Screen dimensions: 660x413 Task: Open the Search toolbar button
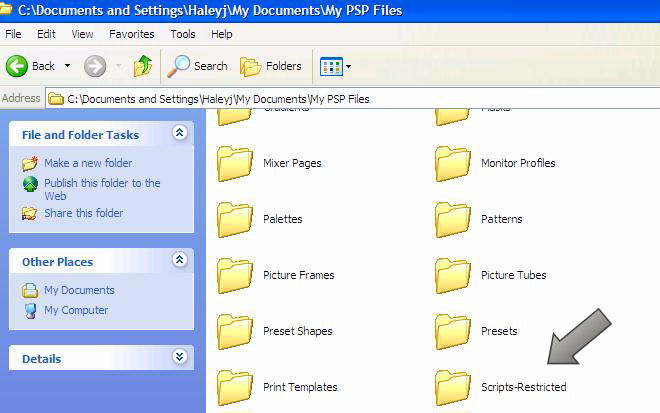click(x=198, y=66)
